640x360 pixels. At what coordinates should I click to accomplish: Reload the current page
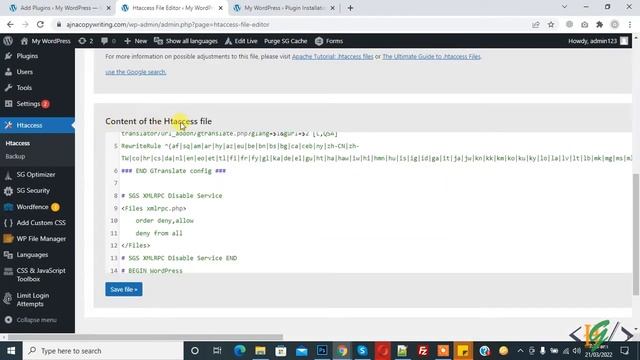[x=40, y=24]
